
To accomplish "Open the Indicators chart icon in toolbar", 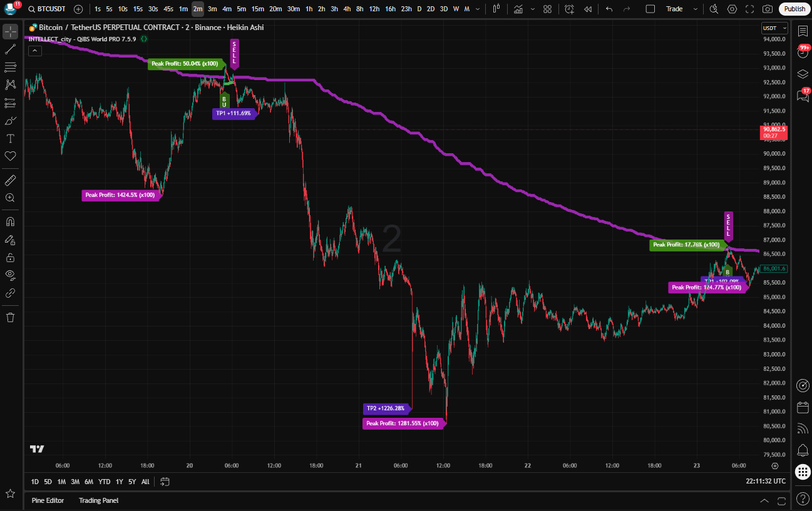I will coord(518,9).
